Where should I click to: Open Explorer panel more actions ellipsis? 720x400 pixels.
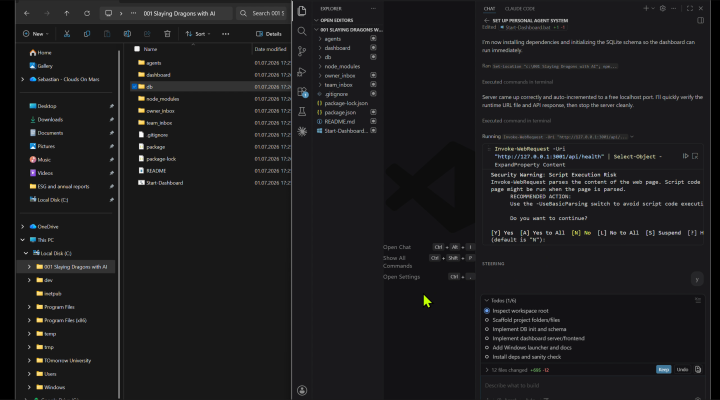[x=373, y=9]
